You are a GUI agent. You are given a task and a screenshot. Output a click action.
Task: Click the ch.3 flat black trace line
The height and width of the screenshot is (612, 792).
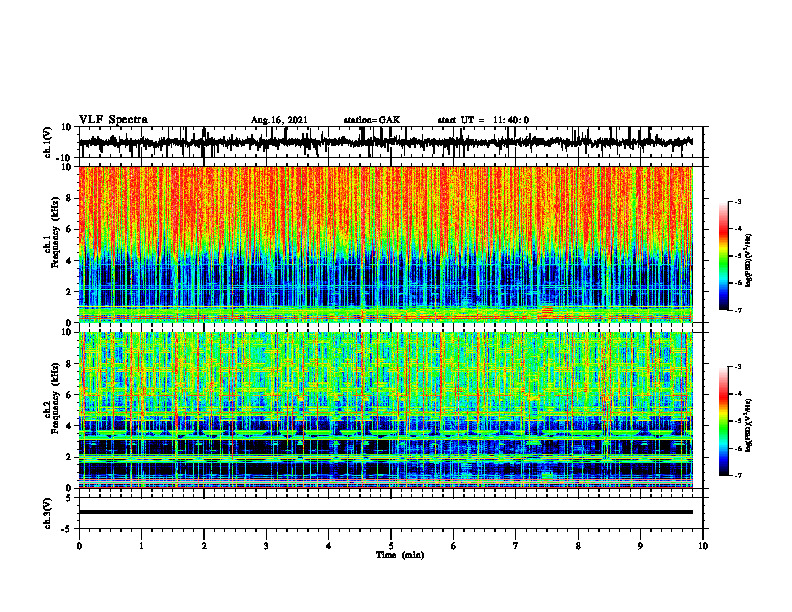tap(386, 512)
